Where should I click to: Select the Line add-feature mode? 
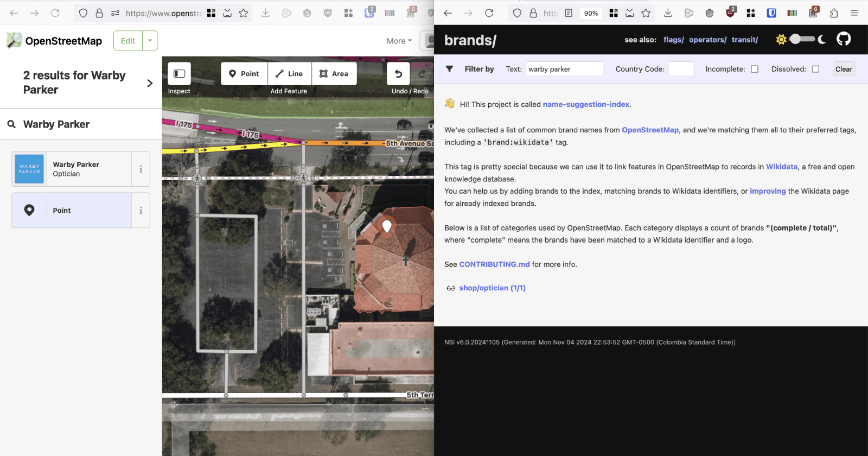pyautogui.click(x=289, y=74)
